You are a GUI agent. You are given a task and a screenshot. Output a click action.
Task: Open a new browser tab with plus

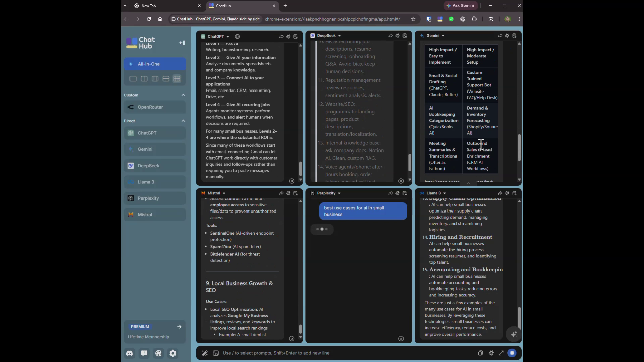pos(285,6)
